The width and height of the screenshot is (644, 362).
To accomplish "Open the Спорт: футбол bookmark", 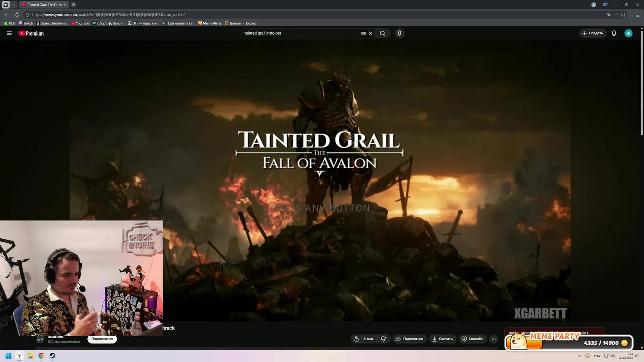I will pos(108,23).
